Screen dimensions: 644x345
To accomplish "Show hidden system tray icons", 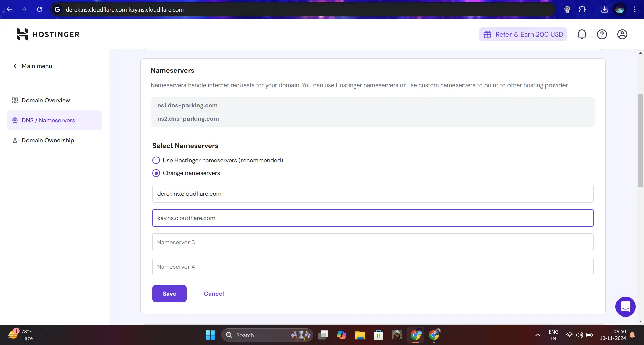I will 538,335.
